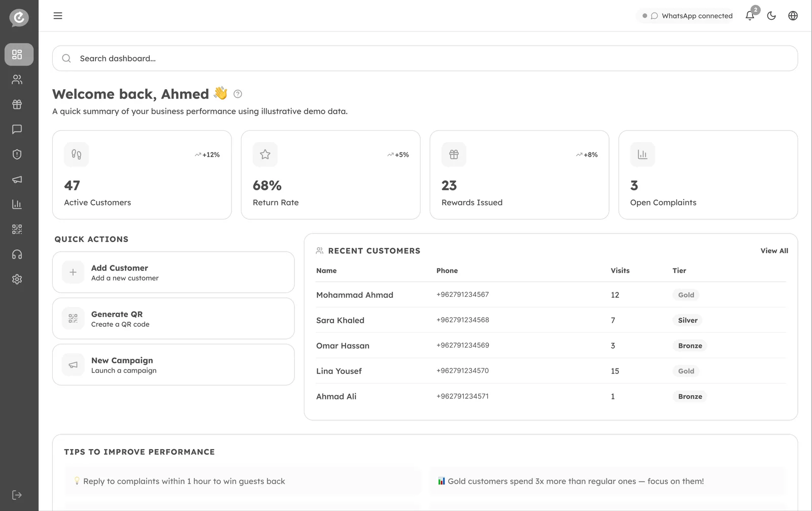The image size is (812, 511).
Task: Click Bronze tier badge for Ahmad Ali
Action: [690, 396]
